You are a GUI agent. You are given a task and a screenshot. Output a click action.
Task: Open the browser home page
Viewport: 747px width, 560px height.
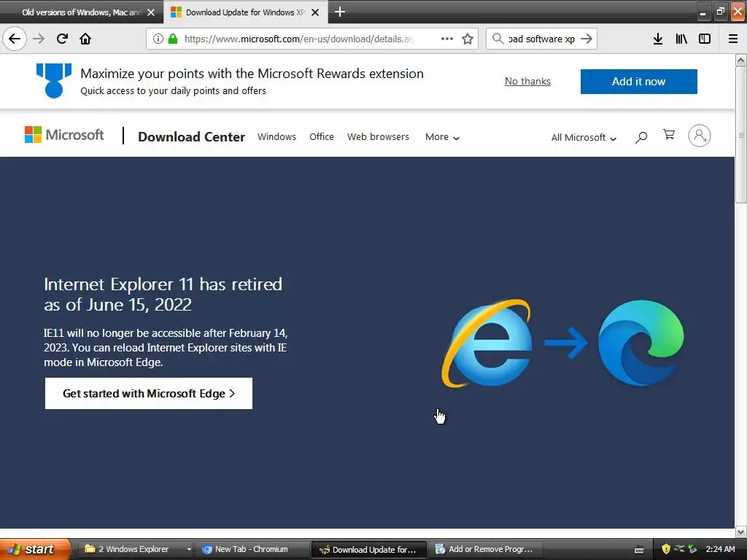point(85,39)
